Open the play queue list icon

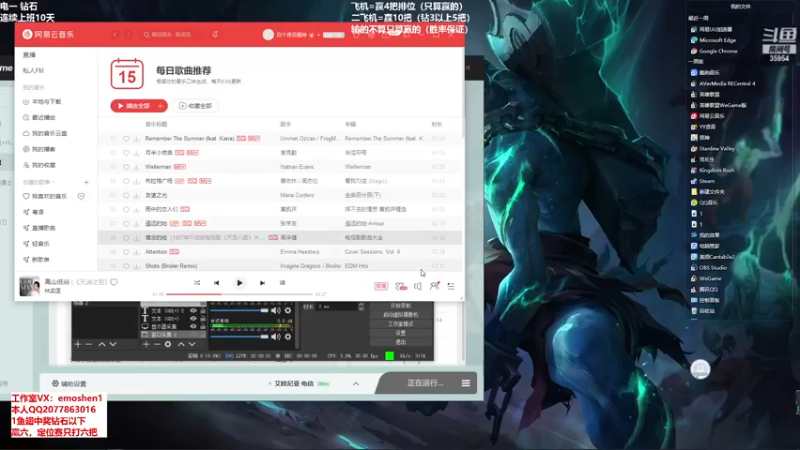coord(451,286)
